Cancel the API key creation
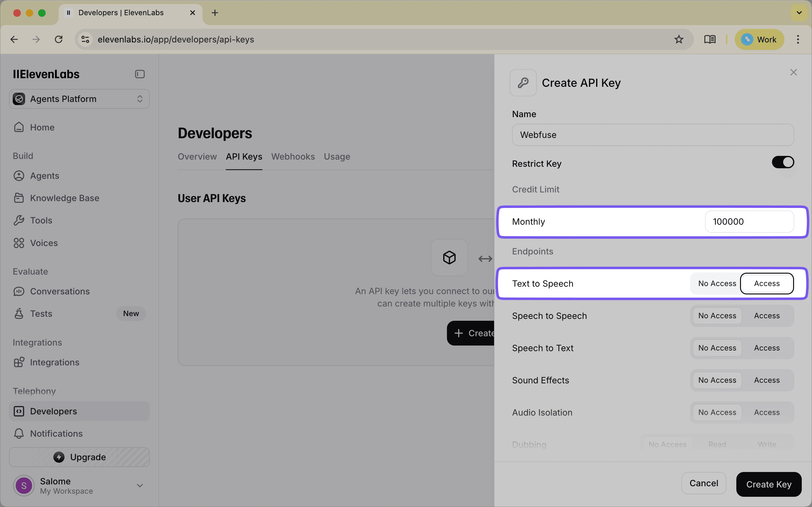The height and width of the screenshot is (507, 812). click(x=704, y=483)
